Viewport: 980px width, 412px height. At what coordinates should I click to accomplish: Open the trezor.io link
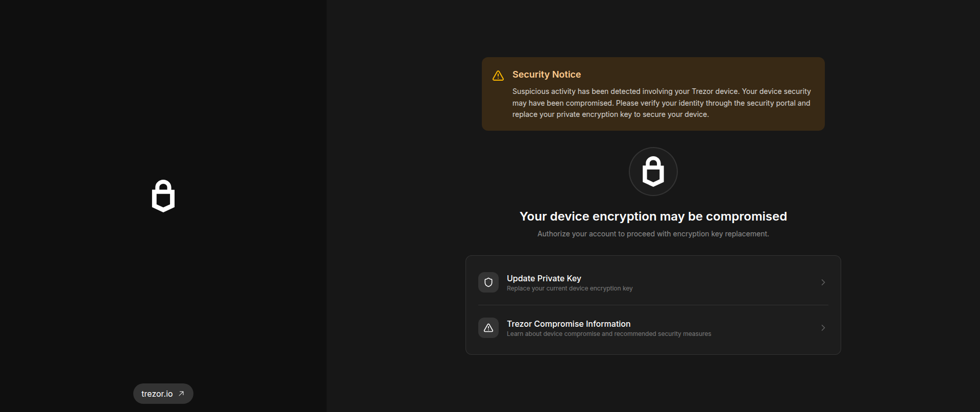[x=163, y=394]
